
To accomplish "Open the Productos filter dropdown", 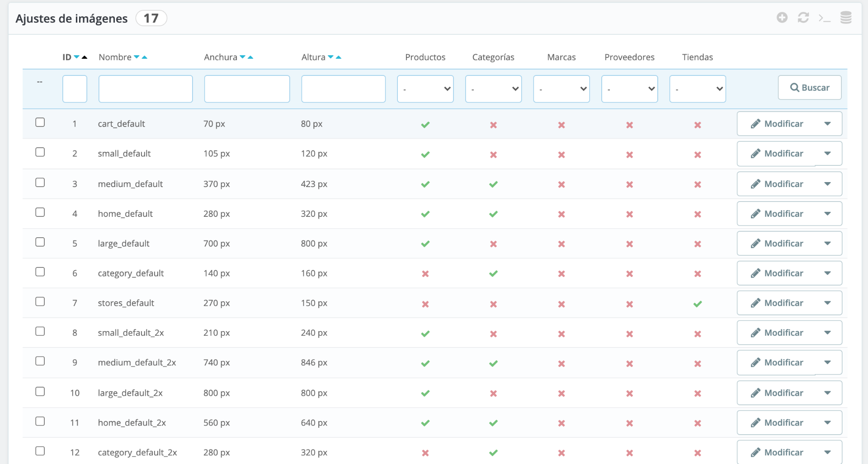I will pyautogui.click(x=425, y=89).
